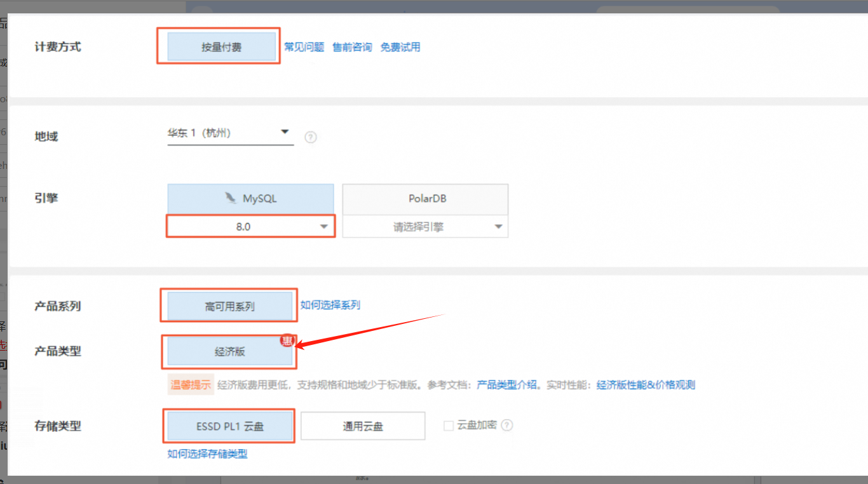This screenshot has height=484, width=868.
Task: Click the help icon next to 云盘加密
Action: [507, 426]
